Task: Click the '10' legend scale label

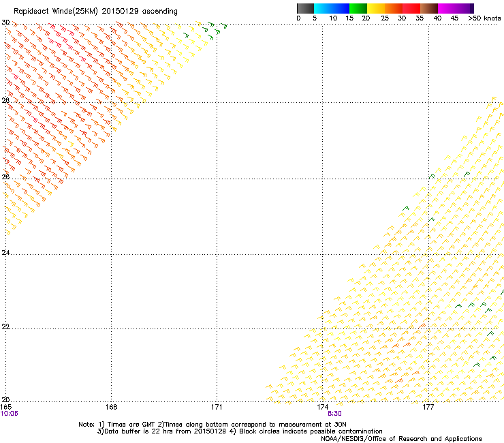Action: [333, 18]
